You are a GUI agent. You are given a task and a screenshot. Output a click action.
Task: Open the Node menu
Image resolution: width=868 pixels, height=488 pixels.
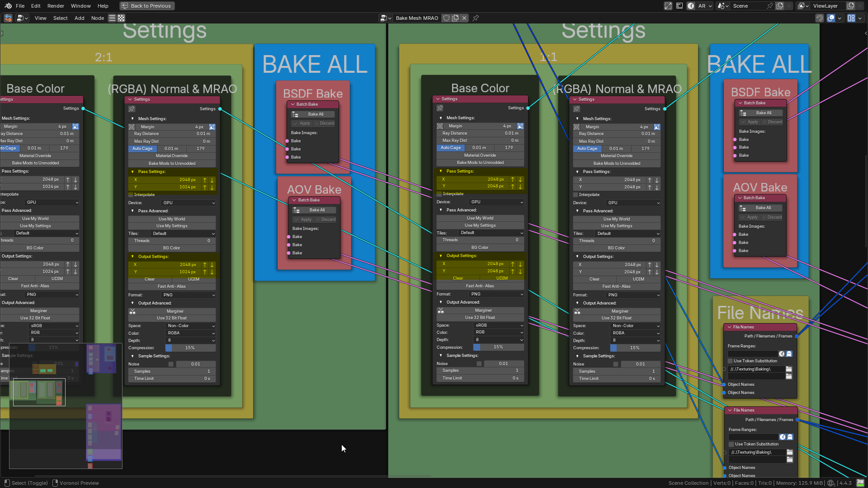pyautogui.click(x=98, y=18)
